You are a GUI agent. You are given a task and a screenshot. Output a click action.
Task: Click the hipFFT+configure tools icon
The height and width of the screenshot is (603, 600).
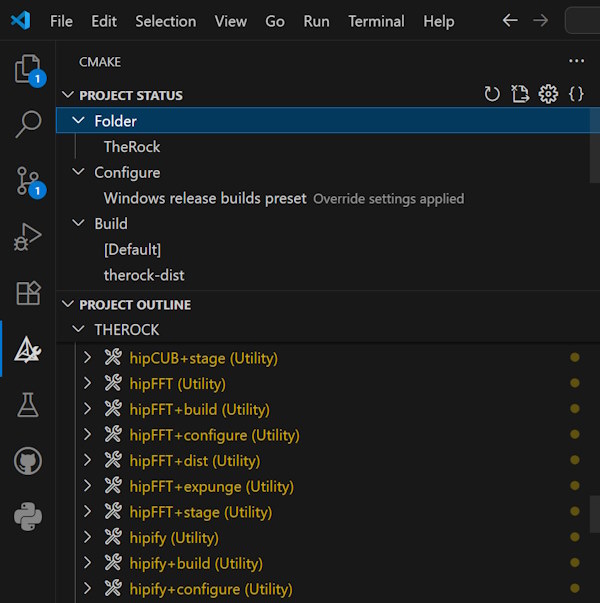[x=113, y=434]
